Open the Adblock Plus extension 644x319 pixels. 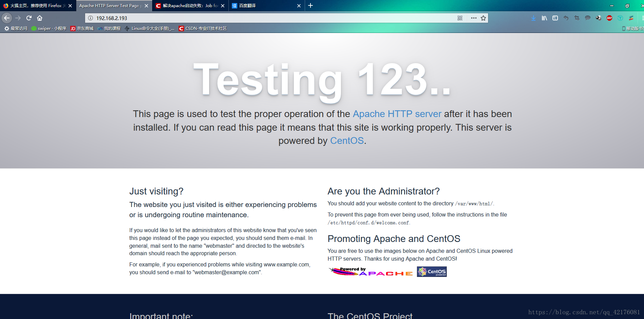click(x=609, y=18)
